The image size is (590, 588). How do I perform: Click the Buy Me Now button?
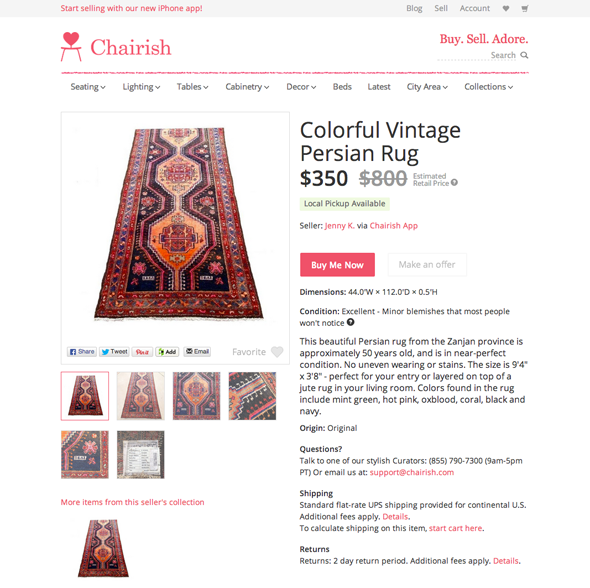pyautogui.click(x=337, y=265)
